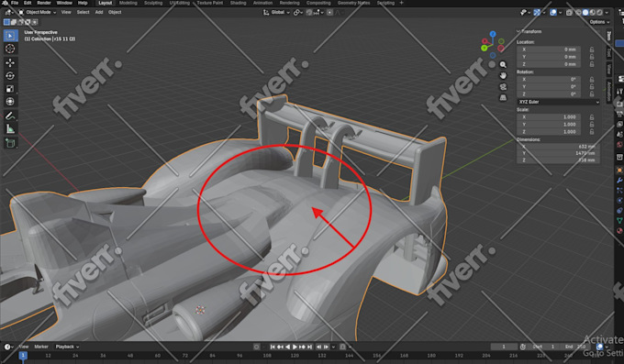
Task: Open the Object Data properties tab icon
Action: click(x=619, y=220)
